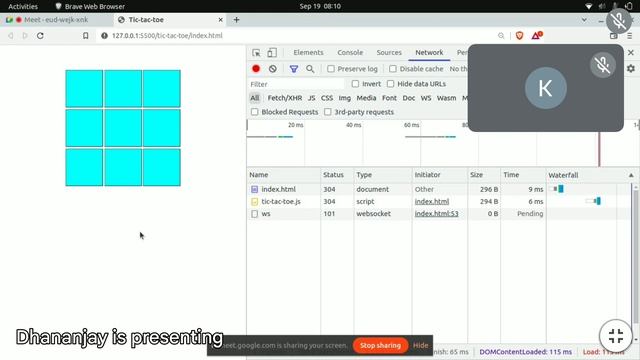The image size is (640, 360).
Task: Sort requests by the Size column header
Action: pyautogui.click(x=484, y=175)
